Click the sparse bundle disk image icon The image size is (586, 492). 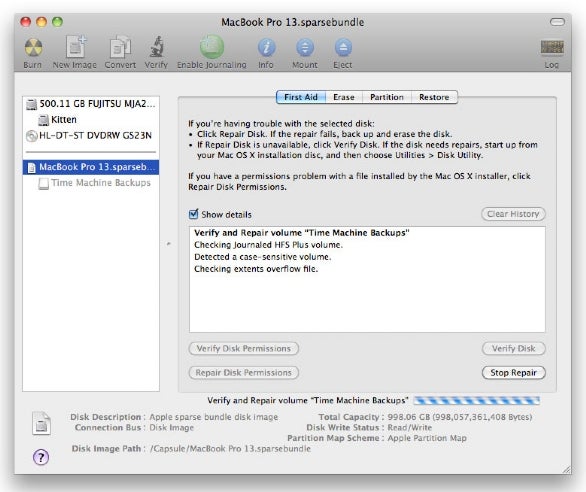pyautogui.click(x=41, y=423)
